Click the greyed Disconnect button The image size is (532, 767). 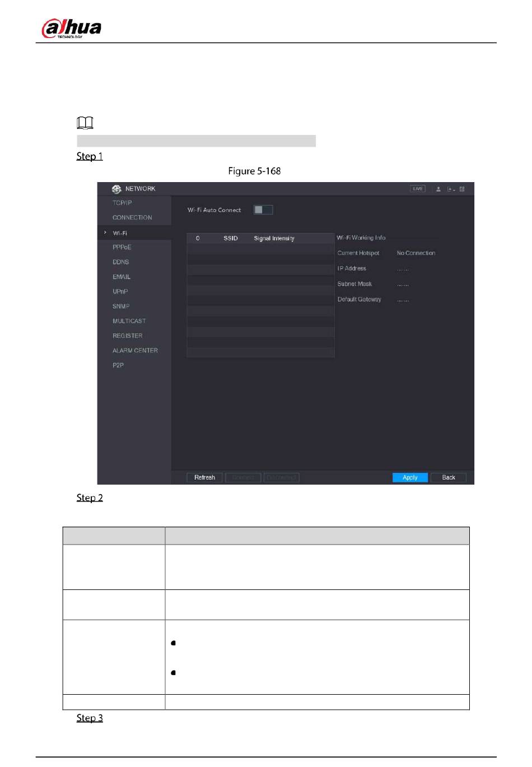(281, 477)
